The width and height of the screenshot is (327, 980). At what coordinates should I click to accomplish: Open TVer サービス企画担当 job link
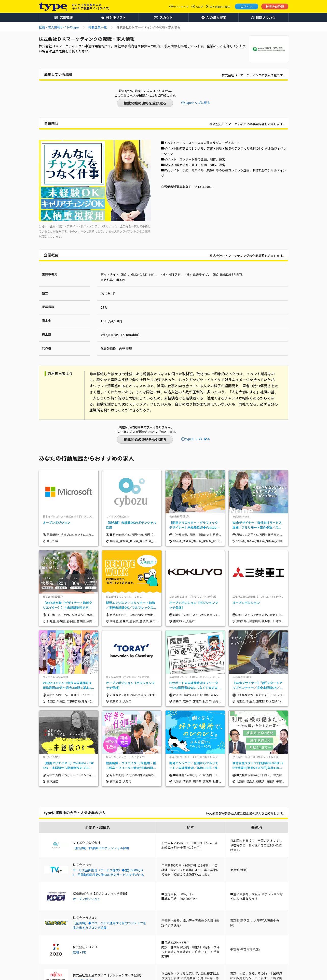click(108, 872)
